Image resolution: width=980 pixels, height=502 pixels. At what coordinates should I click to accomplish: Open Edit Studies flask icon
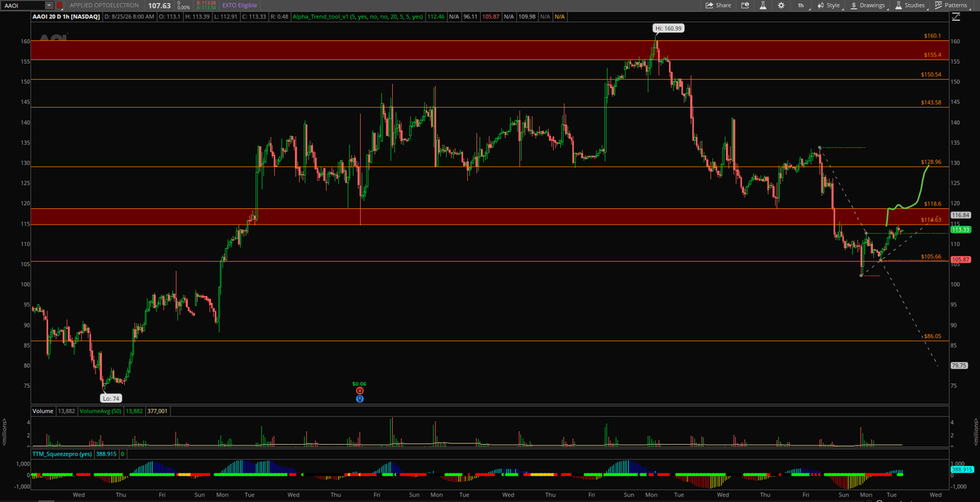pos(762,5)
